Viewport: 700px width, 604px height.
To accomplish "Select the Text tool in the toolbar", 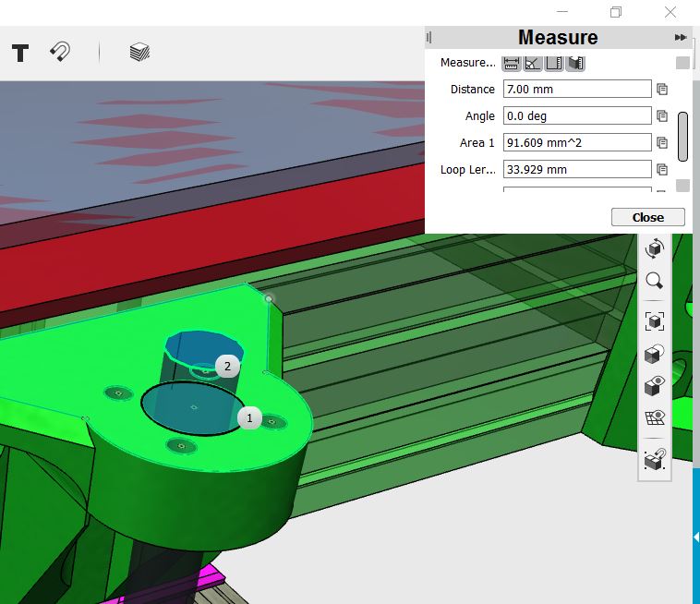I will click(x=19, y=52).
